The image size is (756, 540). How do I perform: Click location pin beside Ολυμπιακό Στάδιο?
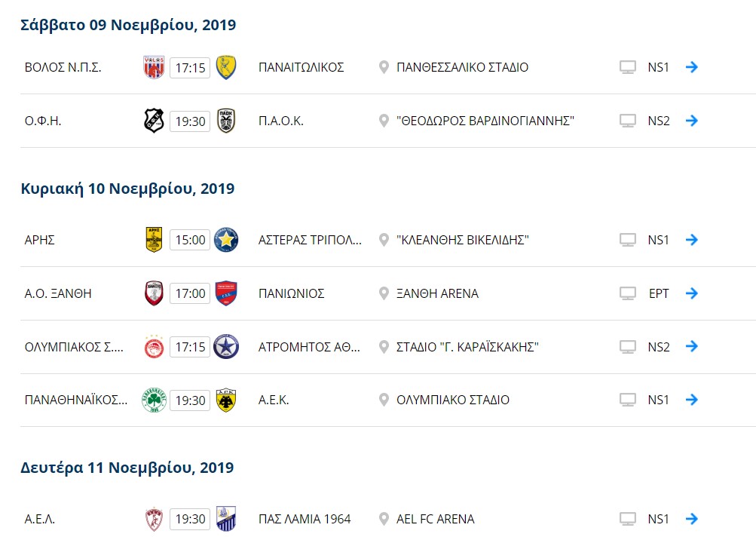click(384, 400)
